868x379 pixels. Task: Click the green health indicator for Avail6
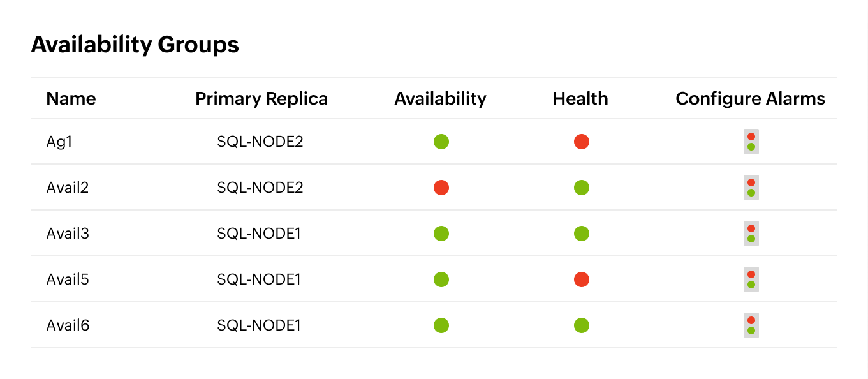click(581, 325)
